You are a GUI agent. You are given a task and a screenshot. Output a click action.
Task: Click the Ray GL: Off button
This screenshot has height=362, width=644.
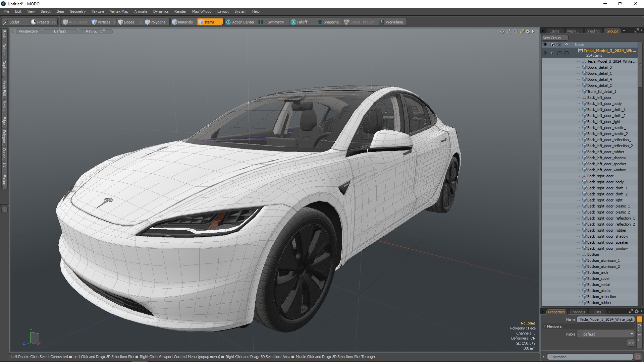pyautogui.click(x=95, y=31)
